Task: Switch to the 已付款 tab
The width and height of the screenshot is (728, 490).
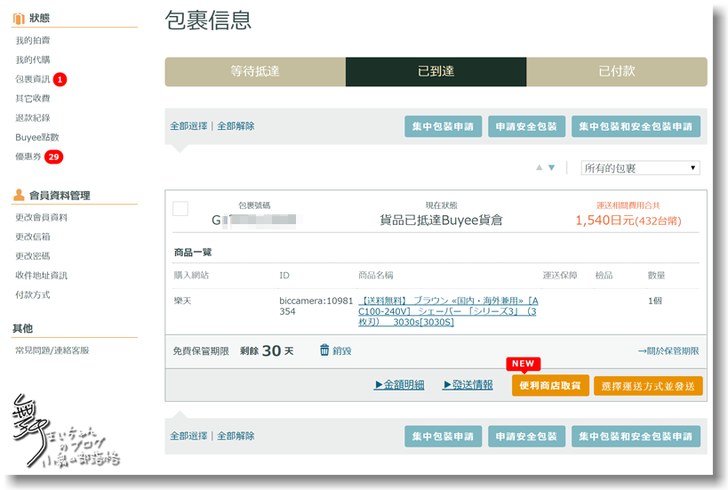Action: tap(617, 72)
